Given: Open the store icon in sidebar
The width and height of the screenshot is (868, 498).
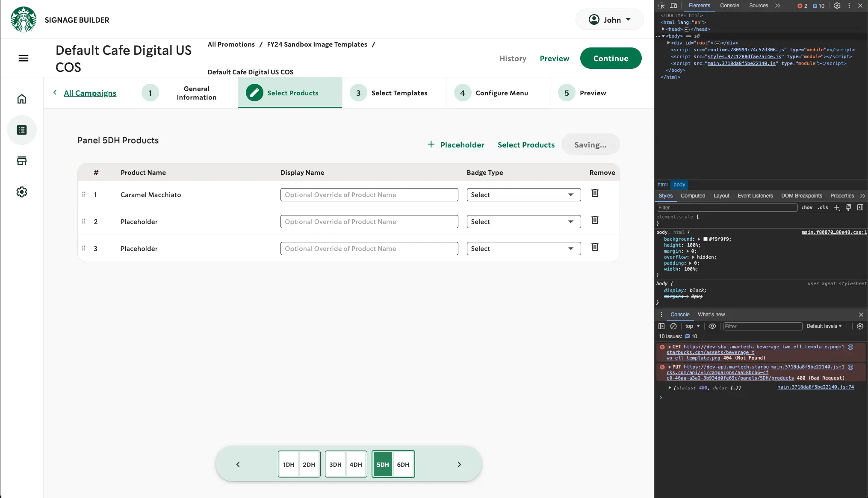Looking at the screenshot, I should click(22, 161).
